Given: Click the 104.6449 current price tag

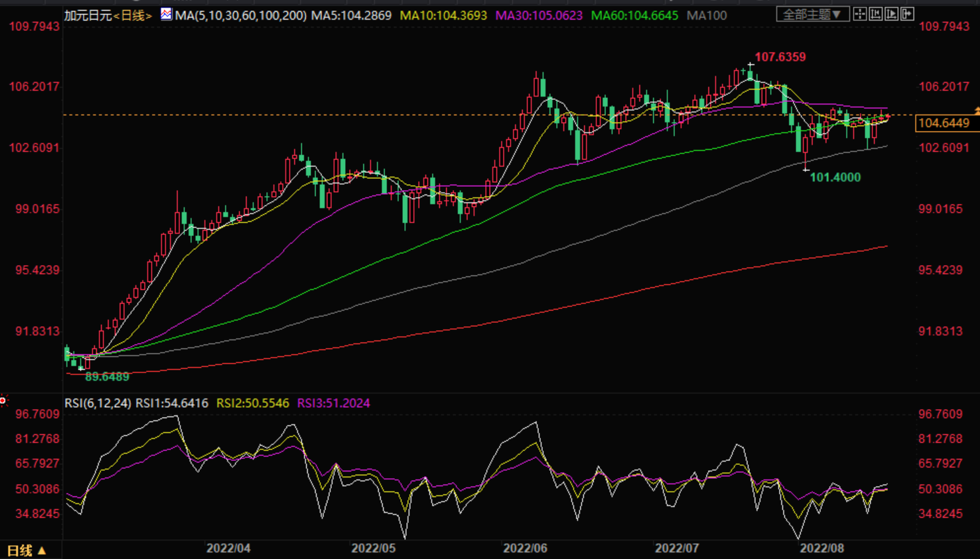Looking at the screenshot, I should coord(943,123).
